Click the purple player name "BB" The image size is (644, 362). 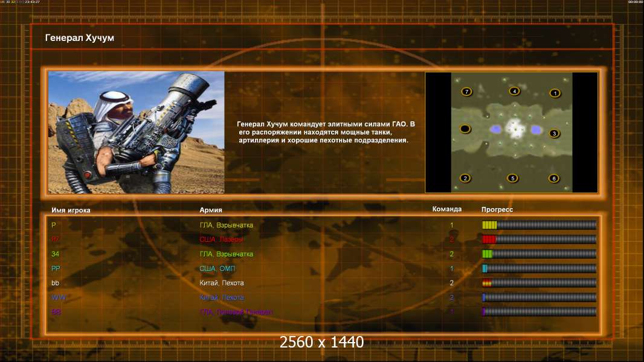coord(56,311)
